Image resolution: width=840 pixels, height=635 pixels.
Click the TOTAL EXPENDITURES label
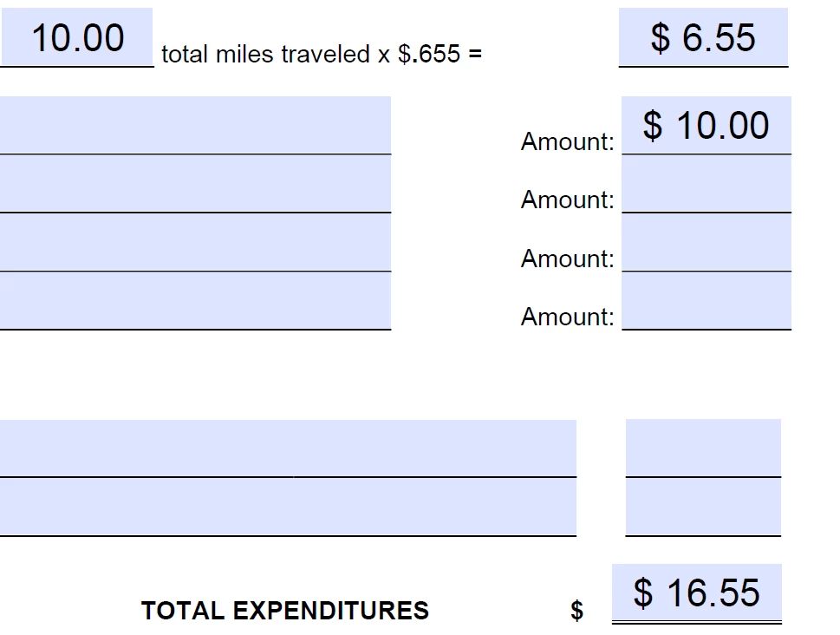tap(285, 611)
